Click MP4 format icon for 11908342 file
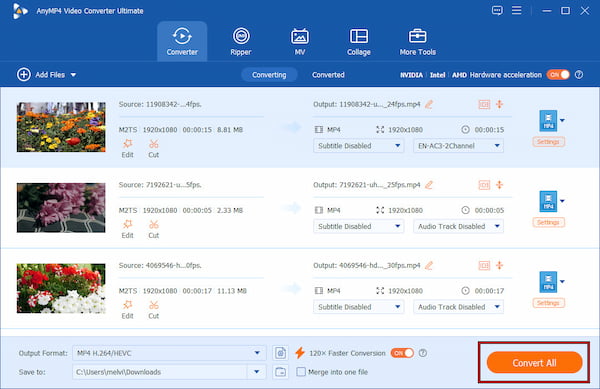The image size is (600, 389). pyautogui.click(x=548, y=120)
